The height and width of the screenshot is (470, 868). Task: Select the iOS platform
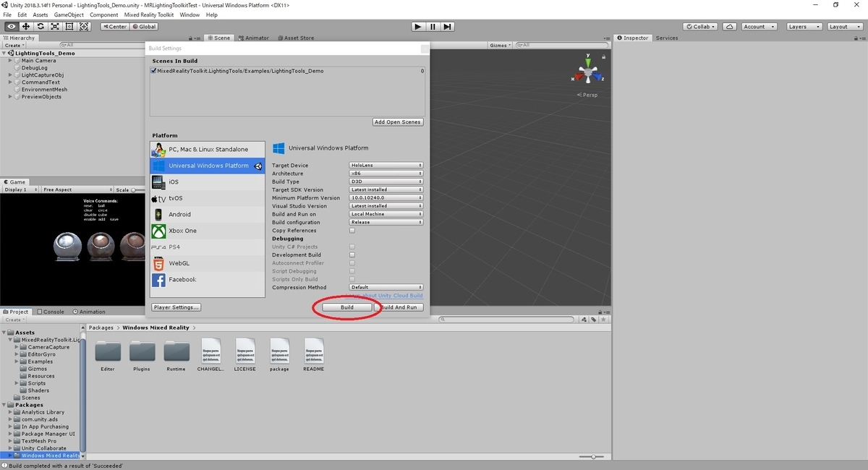(208, 182)
